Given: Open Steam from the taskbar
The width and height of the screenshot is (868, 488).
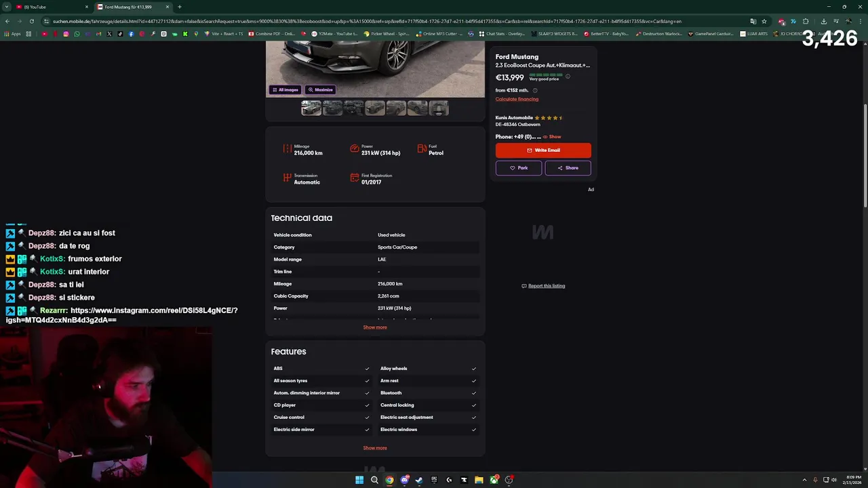Looking at the screenshot, I should click(419, 480).
